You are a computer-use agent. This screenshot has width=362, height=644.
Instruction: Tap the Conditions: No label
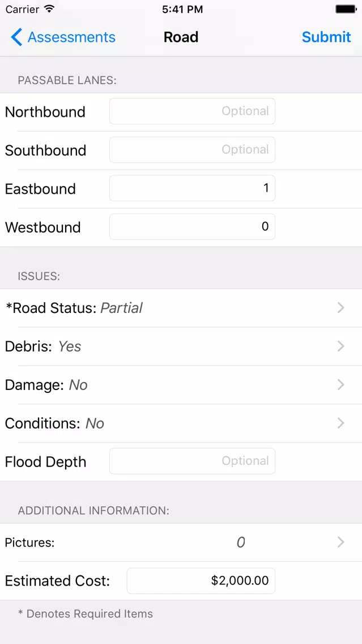54,423
